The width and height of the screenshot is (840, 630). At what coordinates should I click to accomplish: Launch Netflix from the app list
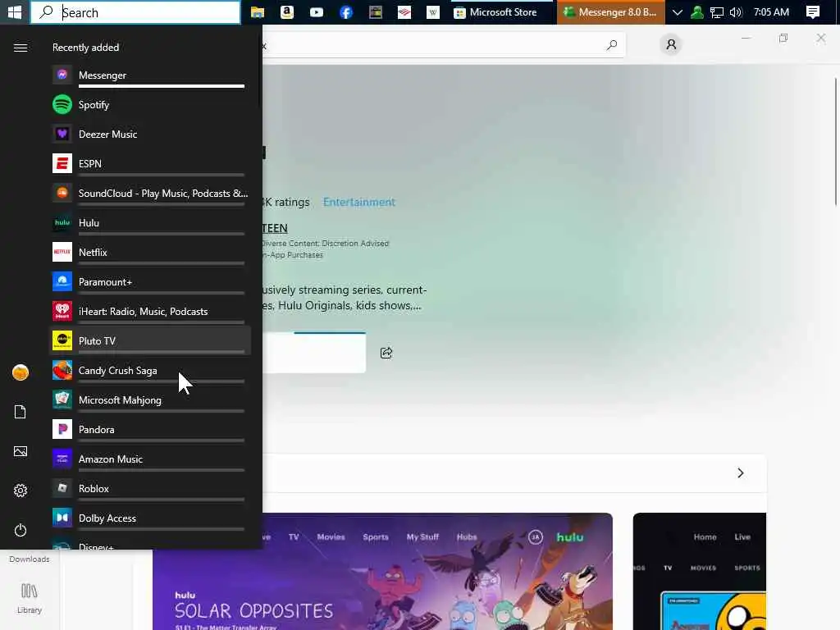pos(150,253)
